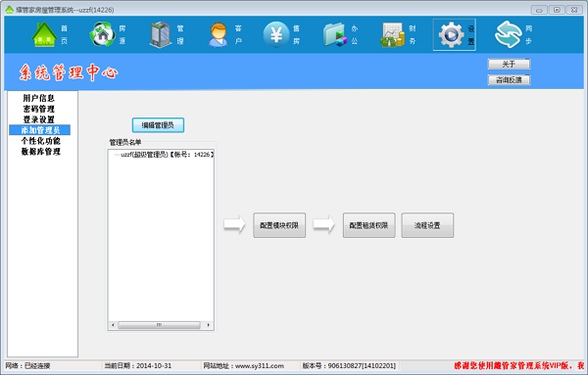Select uzzf super administrator tree entry

(x=167, y=155)
